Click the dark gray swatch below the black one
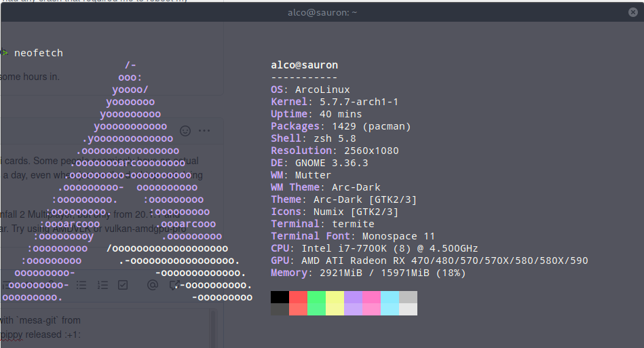 coord(280,309)
